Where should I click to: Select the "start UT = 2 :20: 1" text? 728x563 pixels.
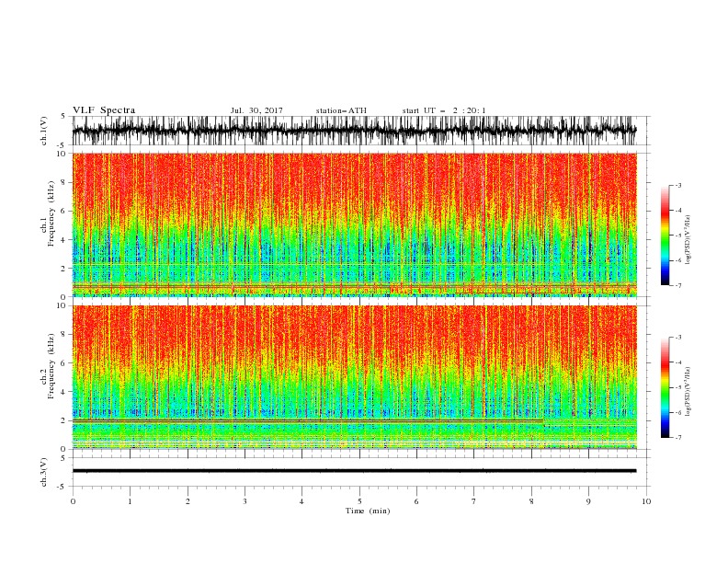(x=444, y=110)
